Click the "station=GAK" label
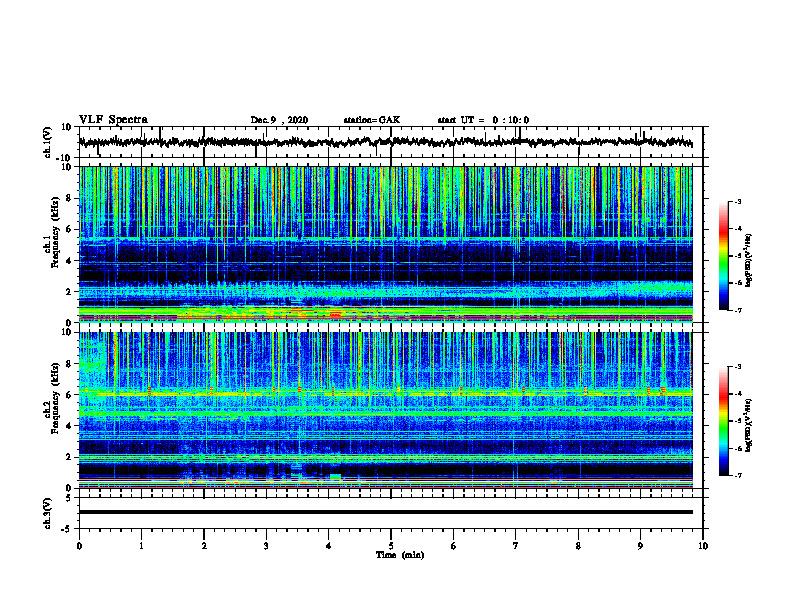 click(372, 120)
